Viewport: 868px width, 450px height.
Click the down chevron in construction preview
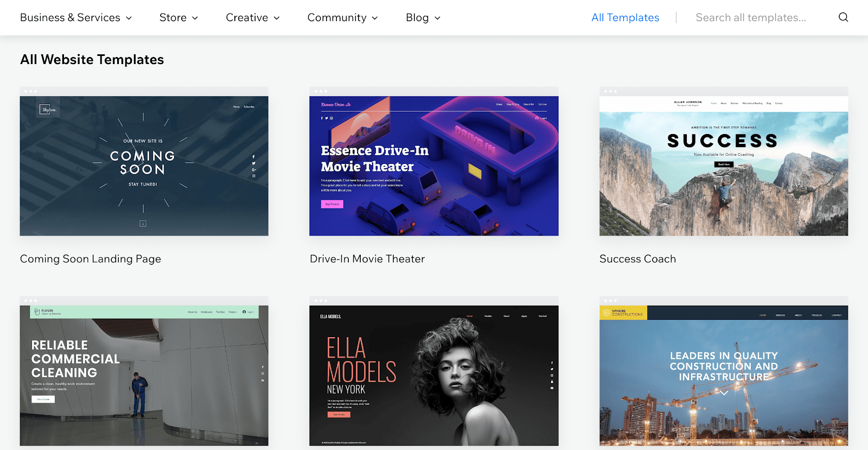pos(724,393)
